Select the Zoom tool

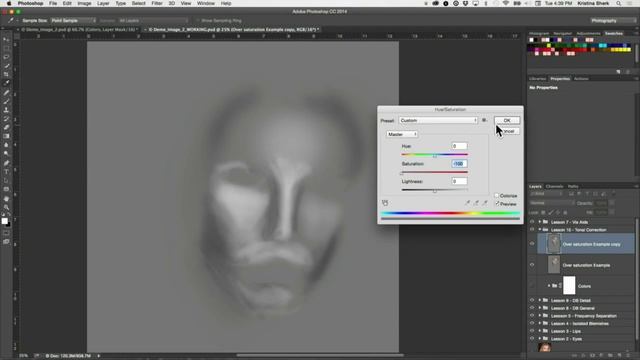(6, 207)
